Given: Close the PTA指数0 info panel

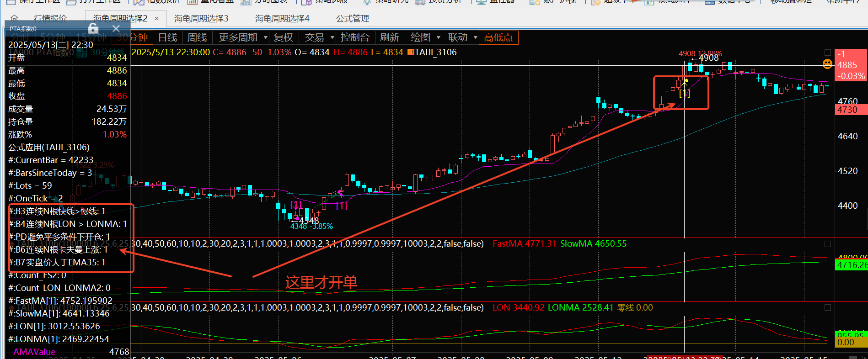Looking at the screenshot, I should pyautogui.click(x=116, y=29).
